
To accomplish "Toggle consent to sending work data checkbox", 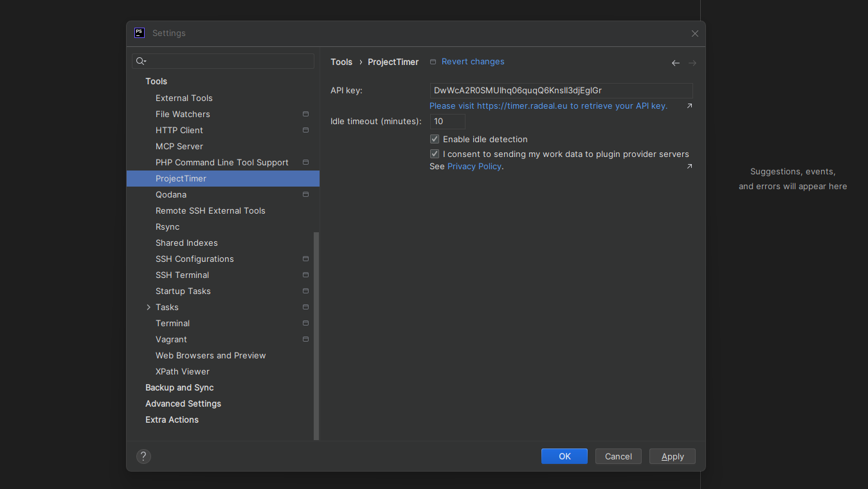I will tap(435, 154).
